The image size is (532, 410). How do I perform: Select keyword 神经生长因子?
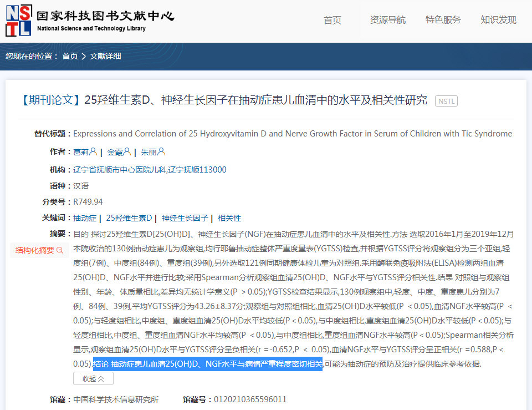(185, 218)
